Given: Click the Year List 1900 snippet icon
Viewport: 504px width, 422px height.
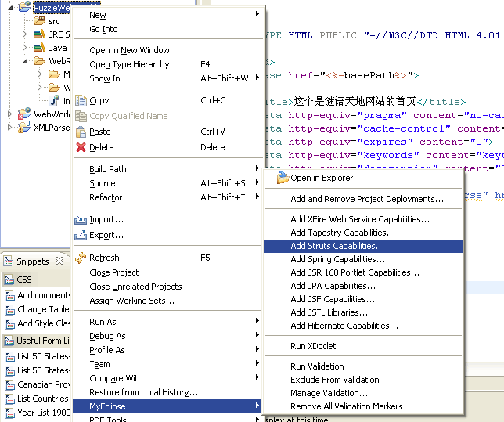Looking at the screenshot, I should 10,413.
